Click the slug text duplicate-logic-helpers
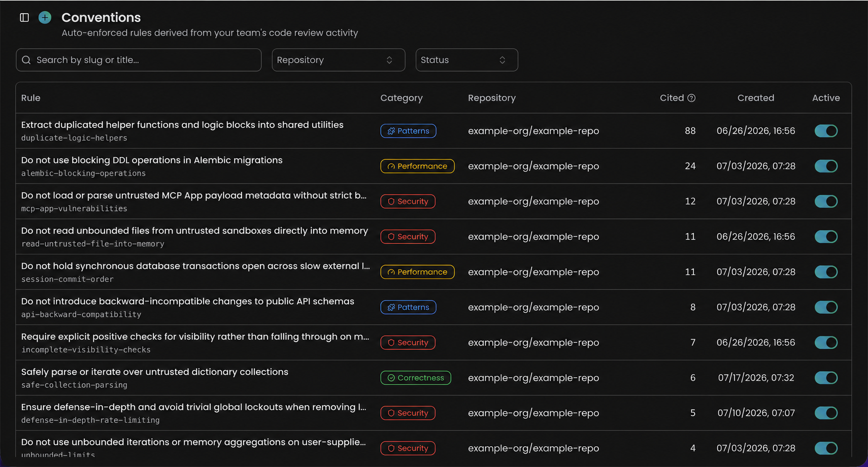The height and width of the screenshot is (467, 868). (x=74, y=138)
